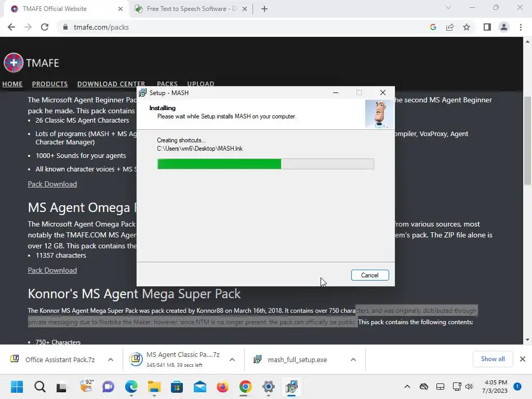Open File Explorer from taskbar

[154, 387]
